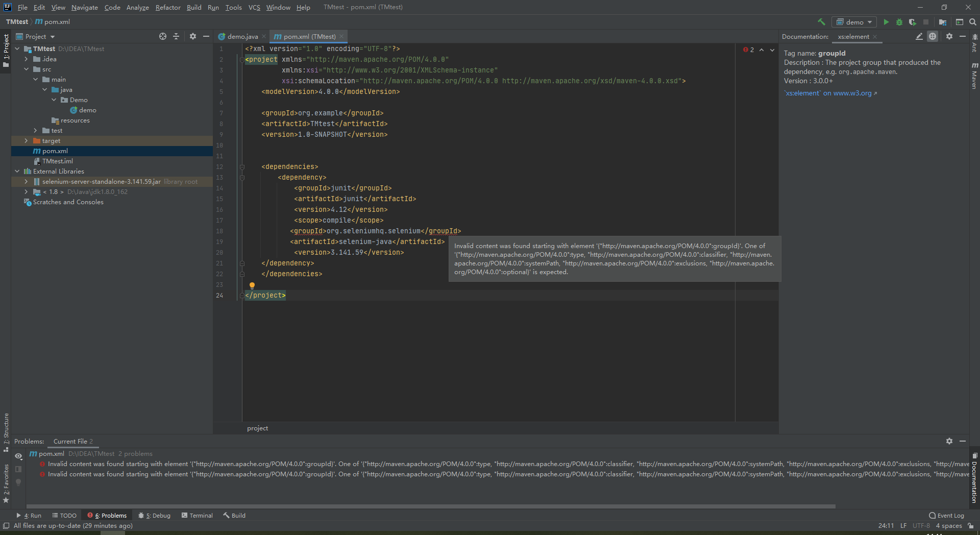Jump to next highlighted error arrow
Viewport: 980px width, 535px height.
772,50
